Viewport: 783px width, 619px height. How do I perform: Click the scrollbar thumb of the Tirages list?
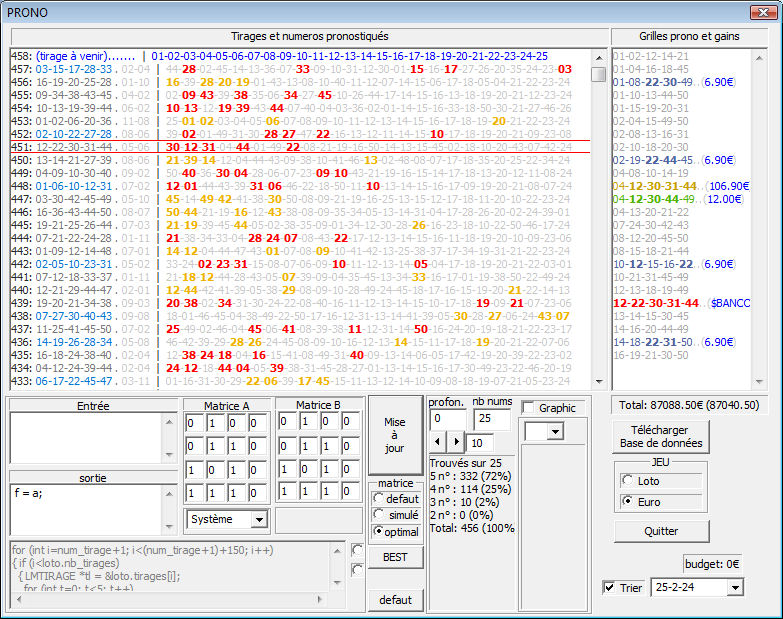[599, 74]
